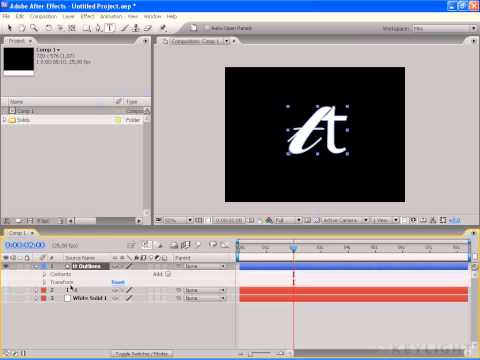The width and height of the screenshot is (480, 360).
Task: Open the File menu
Action: coord(6,16)
